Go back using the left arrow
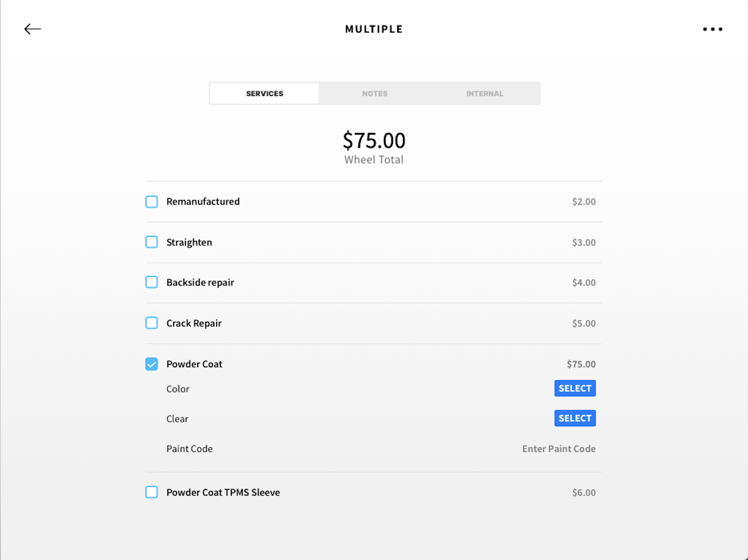The image size is (748, 560). (x=32, y=29)
